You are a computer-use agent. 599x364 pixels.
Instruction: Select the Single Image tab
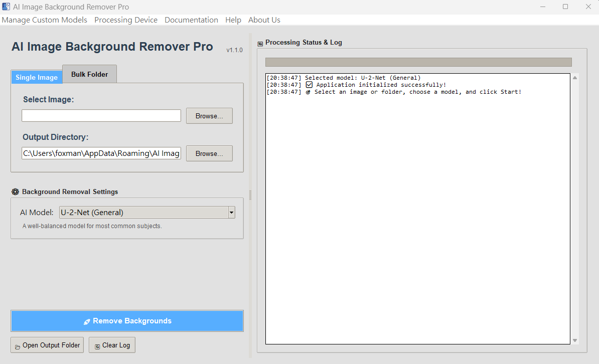37,77
